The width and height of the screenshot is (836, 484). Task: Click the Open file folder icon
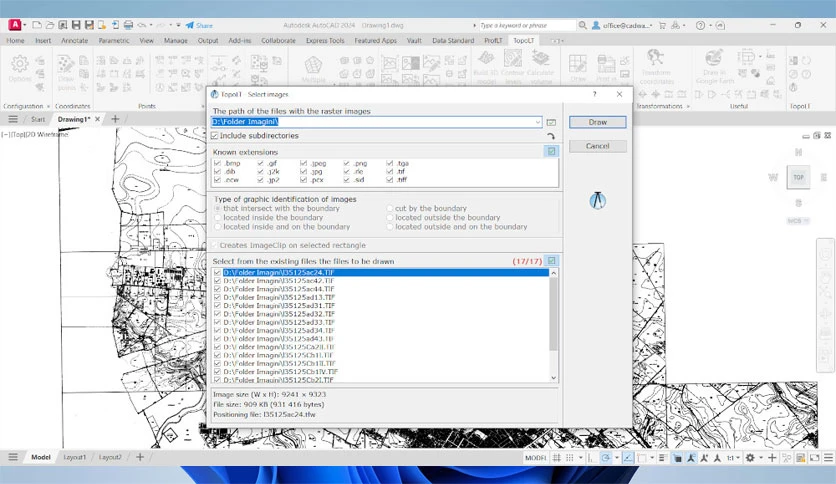[50, 25]
